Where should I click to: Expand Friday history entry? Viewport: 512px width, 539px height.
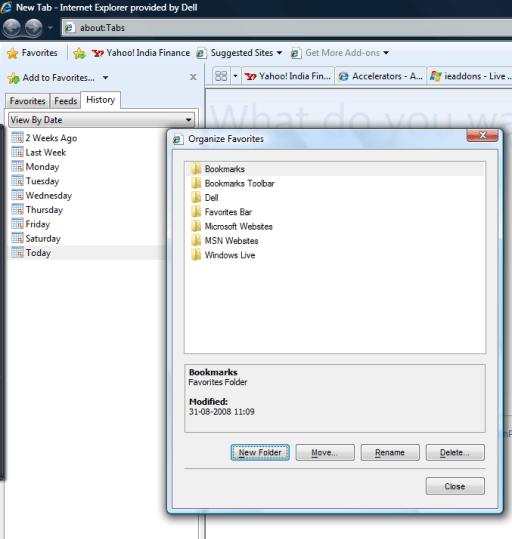(31, 224)
